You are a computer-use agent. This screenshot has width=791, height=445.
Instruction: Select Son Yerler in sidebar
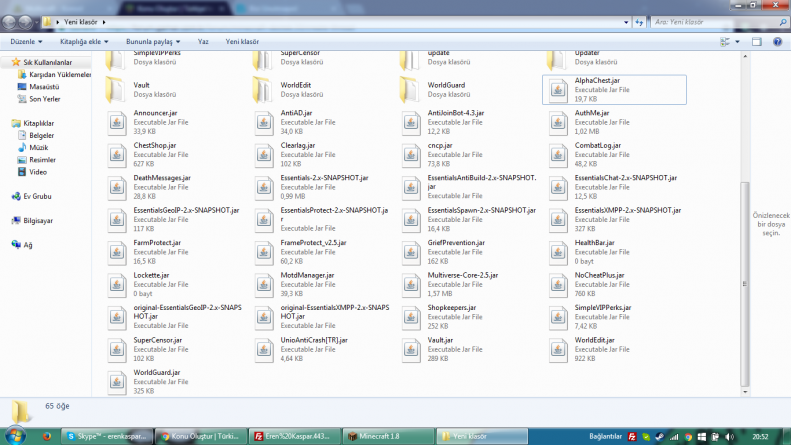click(x=44, y=99)
